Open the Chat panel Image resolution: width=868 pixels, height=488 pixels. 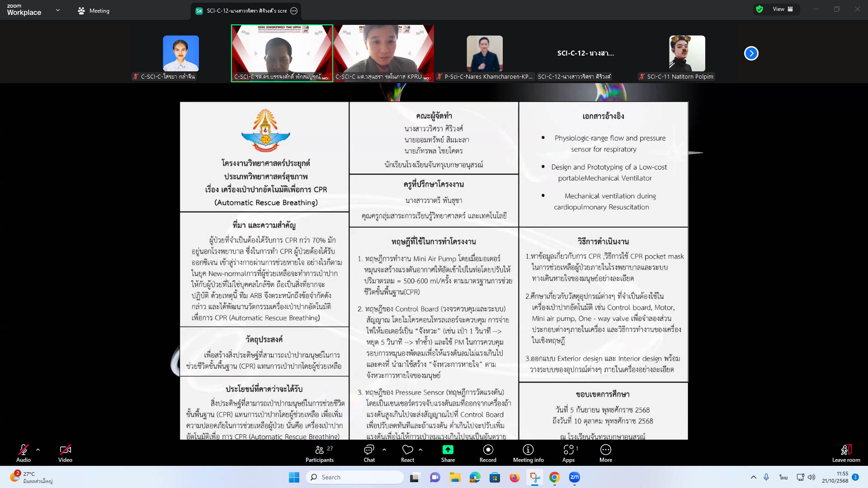tap(369, 453)
